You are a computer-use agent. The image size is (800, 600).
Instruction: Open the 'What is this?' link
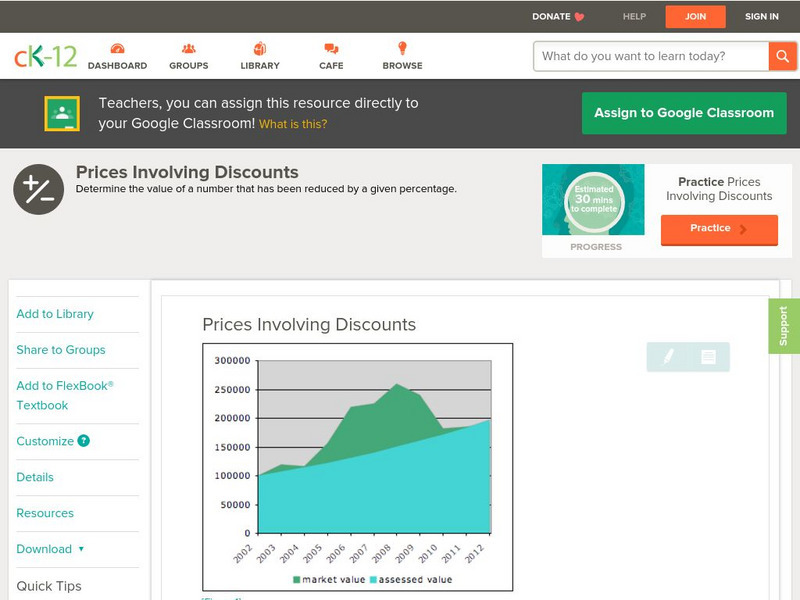pyautogui.click(x=293, y=124)
